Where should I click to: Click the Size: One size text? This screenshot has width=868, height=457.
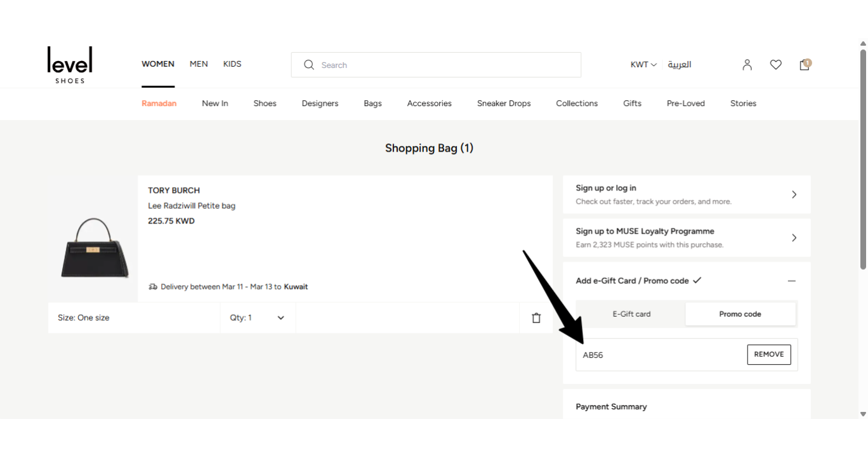[x=84, y=318]
